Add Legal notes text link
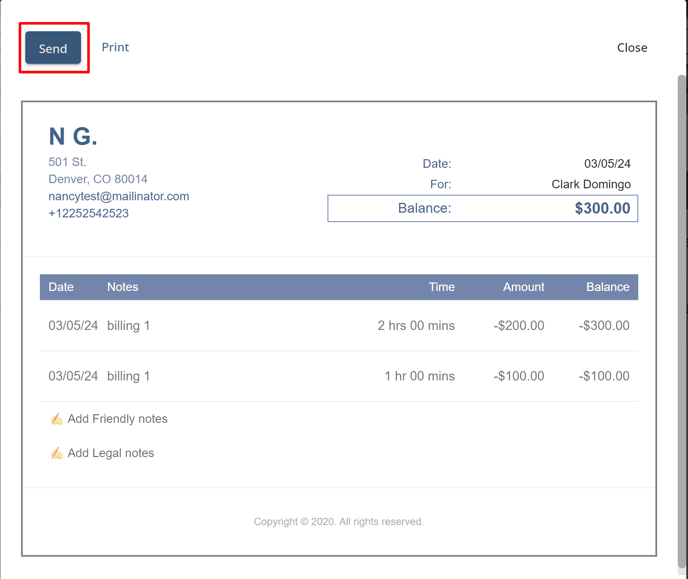 [x=111, y=453]
